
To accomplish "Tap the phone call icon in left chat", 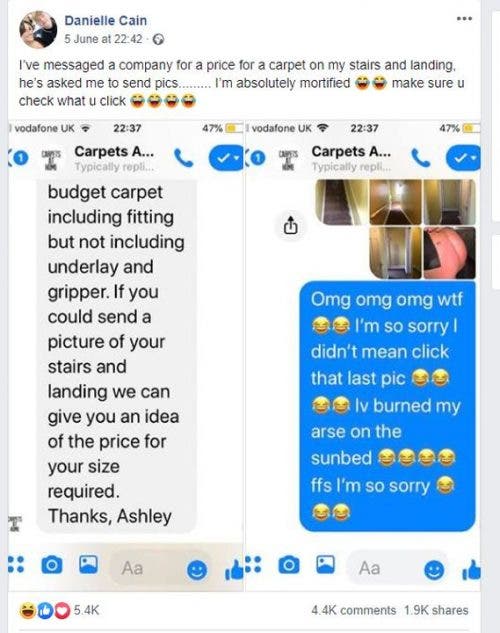I will 184,158.
